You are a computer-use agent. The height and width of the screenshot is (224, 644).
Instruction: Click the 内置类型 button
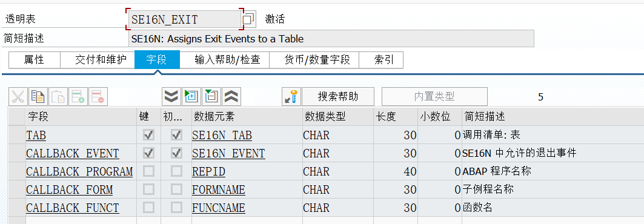(x=434, y=97)
